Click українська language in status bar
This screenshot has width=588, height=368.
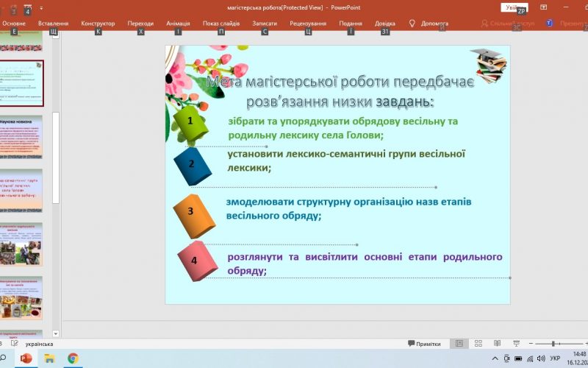coord(39,344)
